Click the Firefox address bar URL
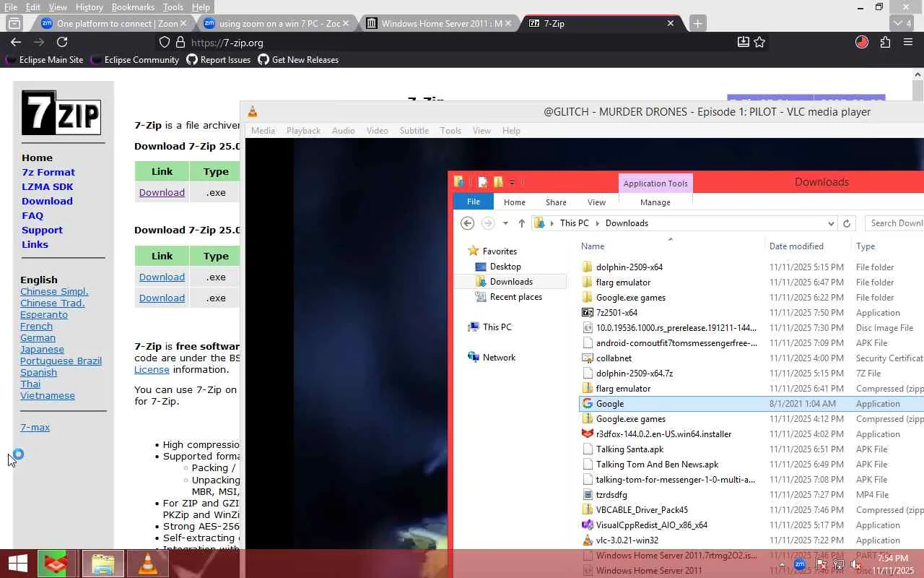 pos(227,43)
